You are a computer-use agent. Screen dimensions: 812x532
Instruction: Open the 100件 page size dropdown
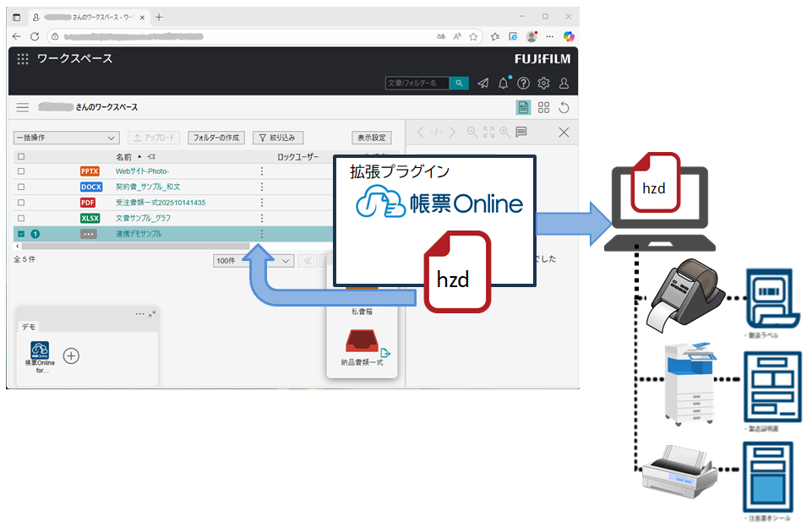coord(253,261)
